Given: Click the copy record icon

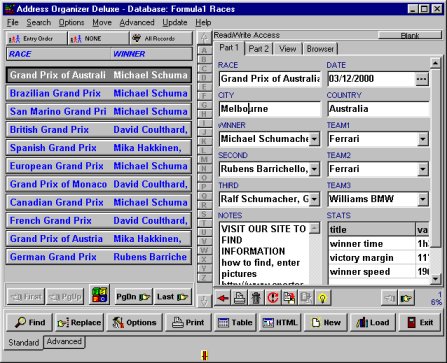Looking at the screenshot, I should pos(289,297).
